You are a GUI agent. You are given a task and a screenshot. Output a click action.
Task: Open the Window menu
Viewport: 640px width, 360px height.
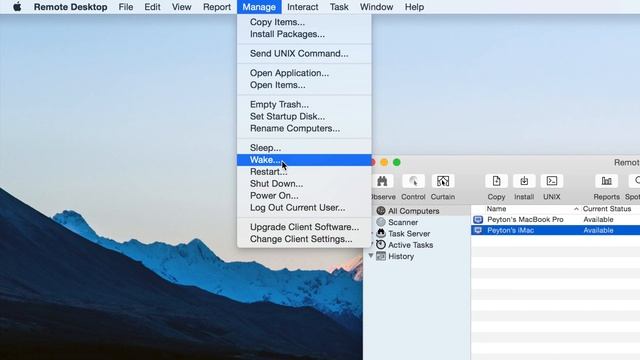tap(376, 7)
